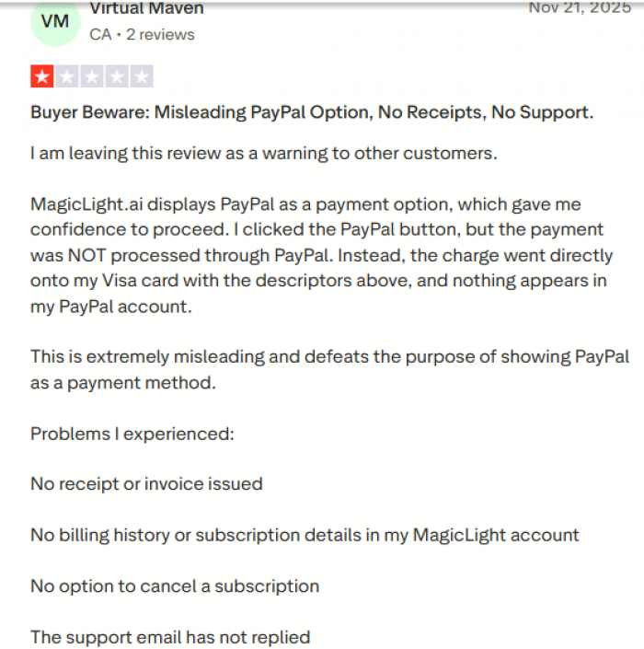Click the filled red first star
Viewport: 644px width, 649px height.
tap(42, 77)
